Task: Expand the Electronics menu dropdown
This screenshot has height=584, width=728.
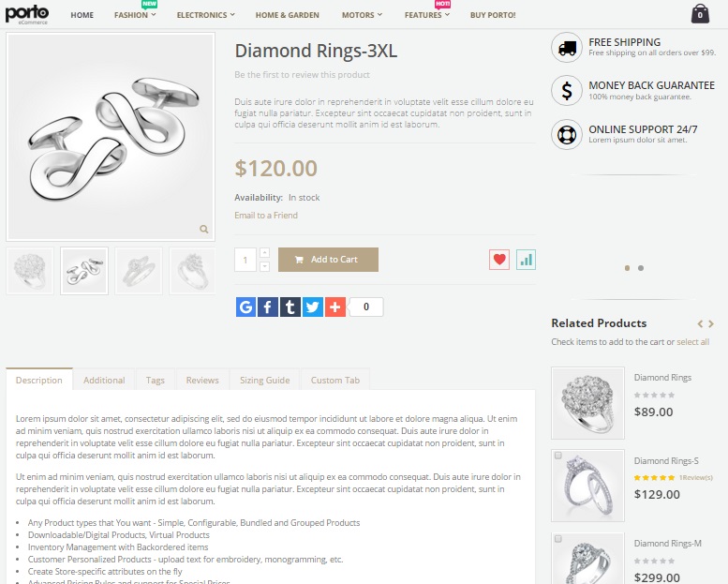Action: [205, 15]
